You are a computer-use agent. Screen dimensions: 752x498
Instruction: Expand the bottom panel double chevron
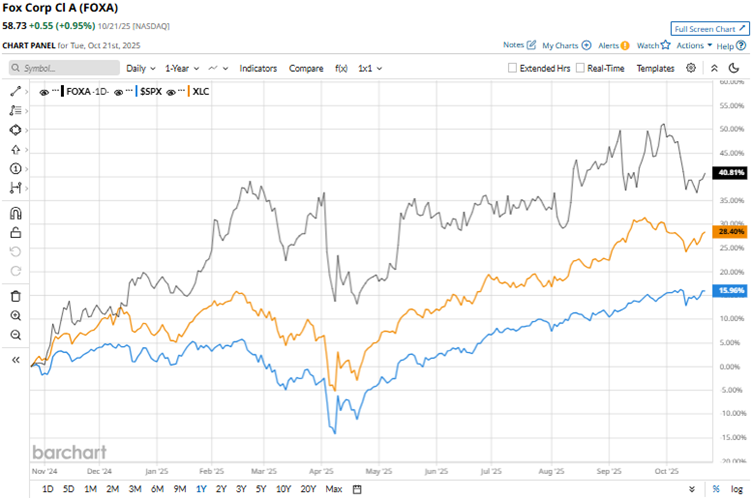click(692, 489)
